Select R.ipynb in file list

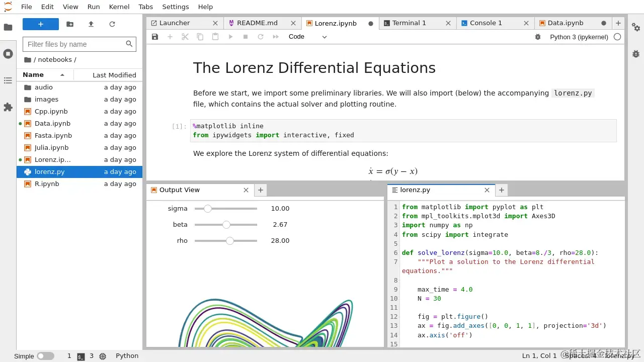coord(79,184)
